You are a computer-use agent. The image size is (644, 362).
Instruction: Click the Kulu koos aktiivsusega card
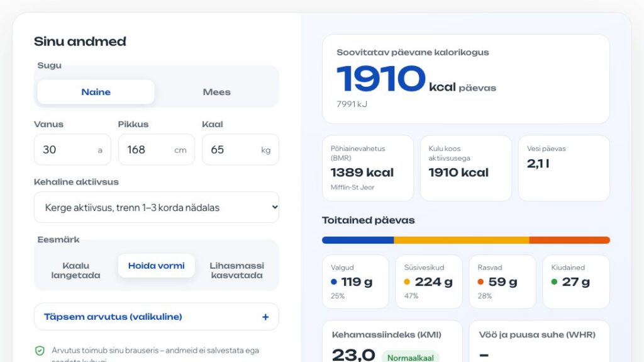coord(466,168)
